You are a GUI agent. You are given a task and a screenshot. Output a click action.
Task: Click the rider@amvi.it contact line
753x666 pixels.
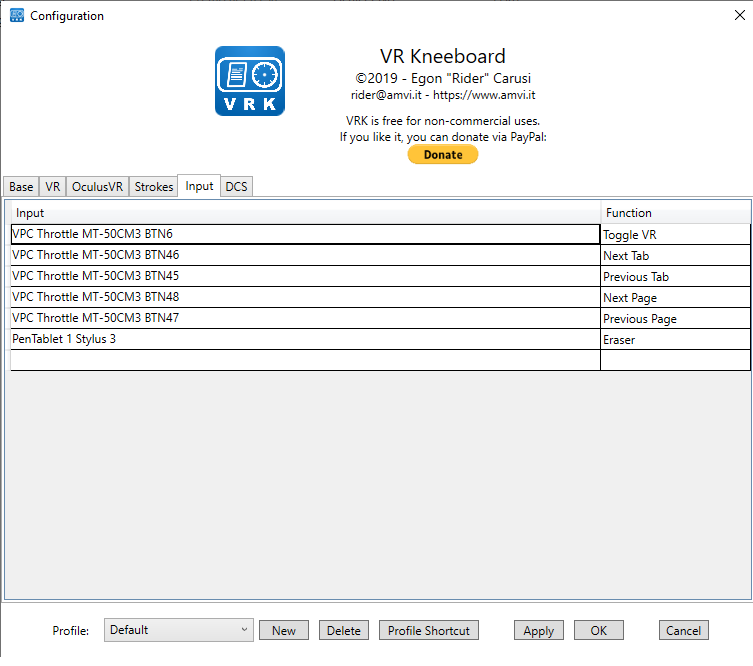pyautogui.click(x=443, y=95)
